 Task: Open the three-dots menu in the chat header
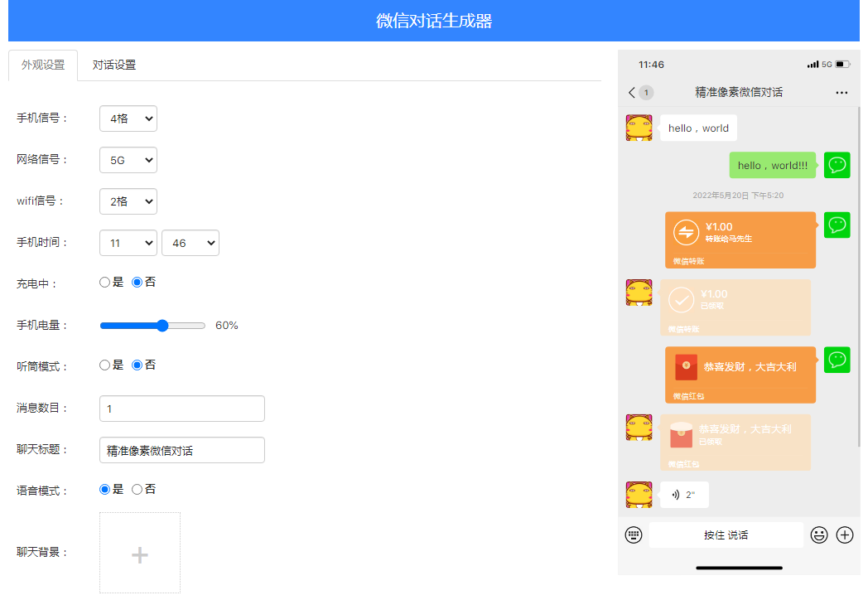pos(841,92)
